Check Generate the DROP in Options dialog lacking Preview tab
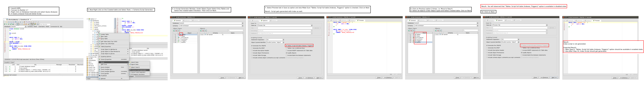 252,48
